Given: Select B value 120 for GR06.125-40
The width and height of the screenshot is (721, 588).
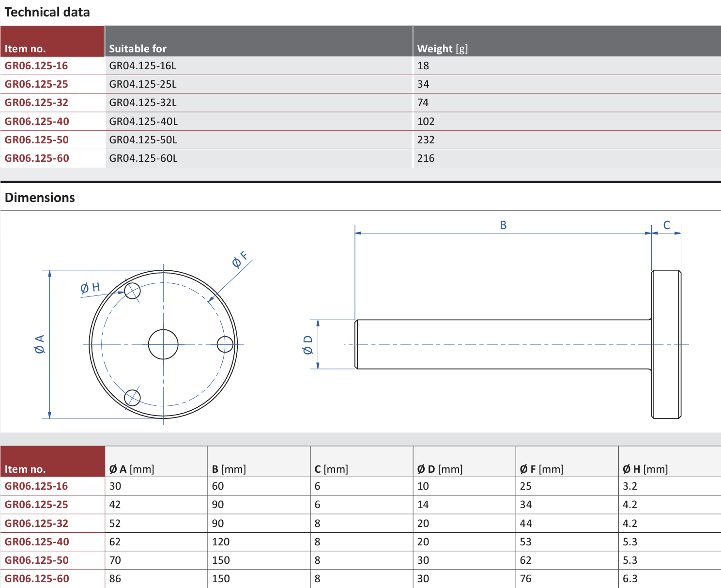Looking at the screenshot, I should point(221,542).
